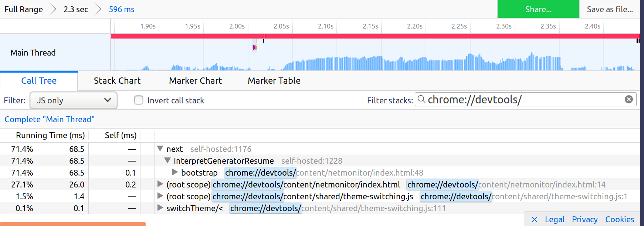This screenshot has width=644, height=226.
Task: Click the Main Thread activity graph
Action: point(370,61)
